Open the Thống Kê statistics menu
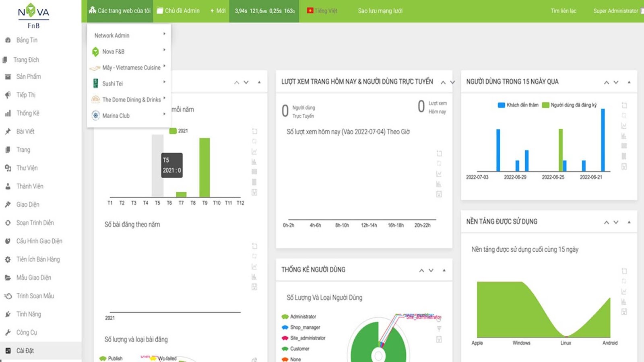Viewport: 644px width, 362px height. [x=27, y=113]
